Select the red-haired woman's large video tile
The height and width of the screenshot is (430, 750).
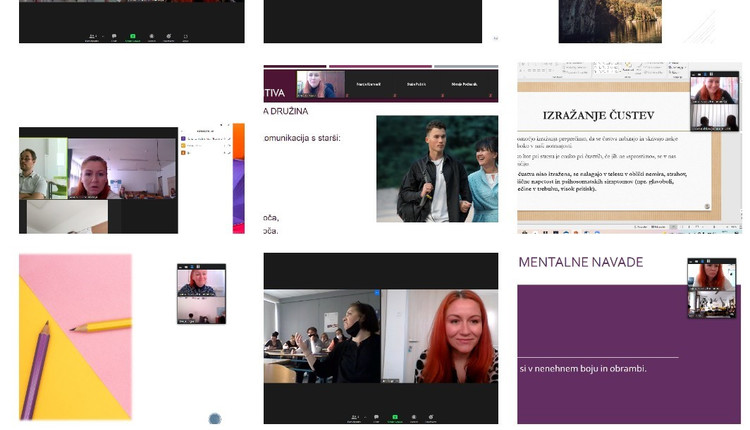(440, 336)
